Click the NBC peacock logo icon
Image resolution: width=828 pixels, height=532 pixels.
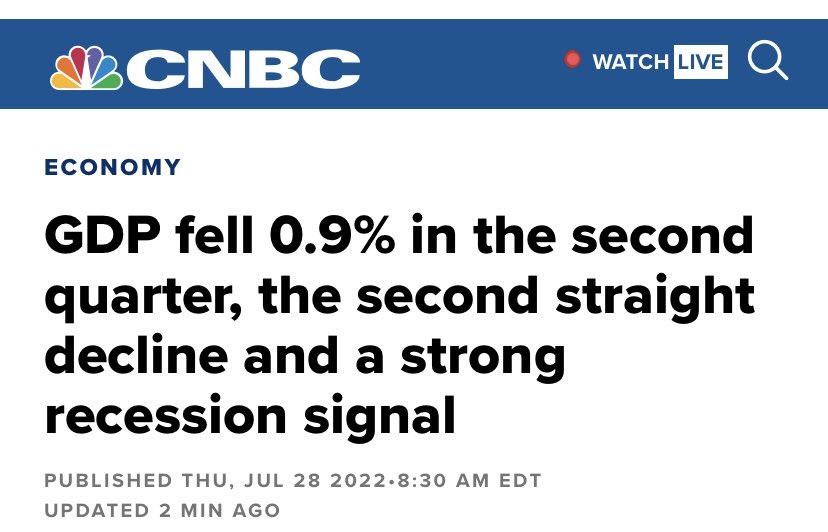coord(87,67)
